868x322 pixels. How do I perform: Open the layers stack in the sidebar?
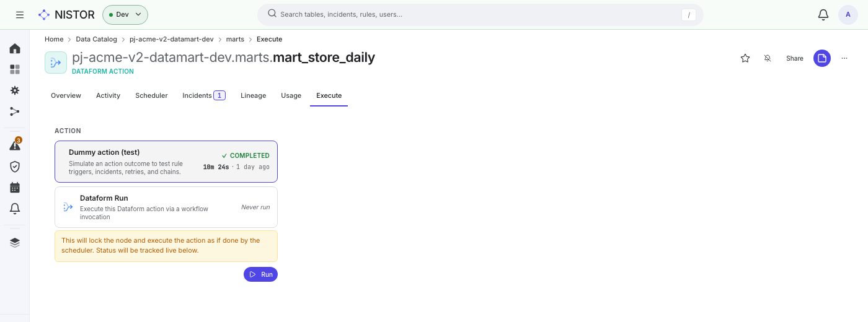tap(15, 242)
